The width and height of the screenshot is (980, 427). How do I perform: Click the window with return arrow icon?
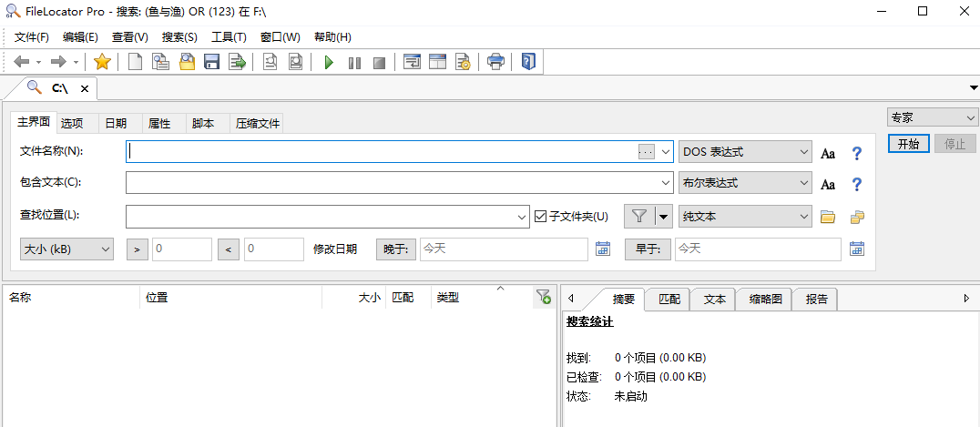click(x=412, y=62)
